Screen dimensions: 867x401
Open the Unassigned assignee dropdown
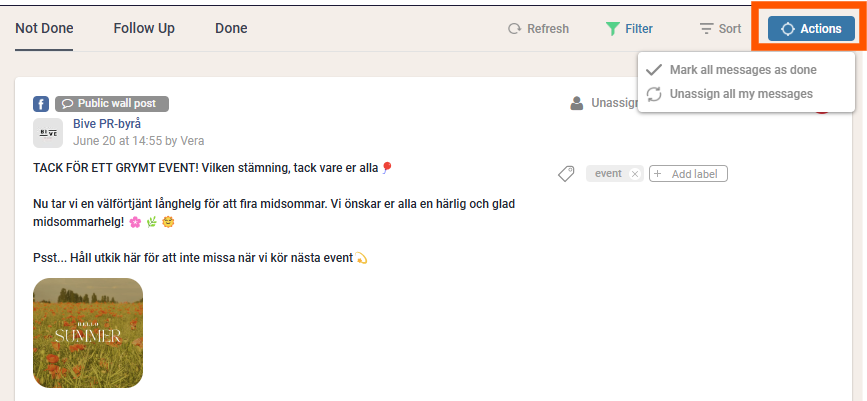604,103
